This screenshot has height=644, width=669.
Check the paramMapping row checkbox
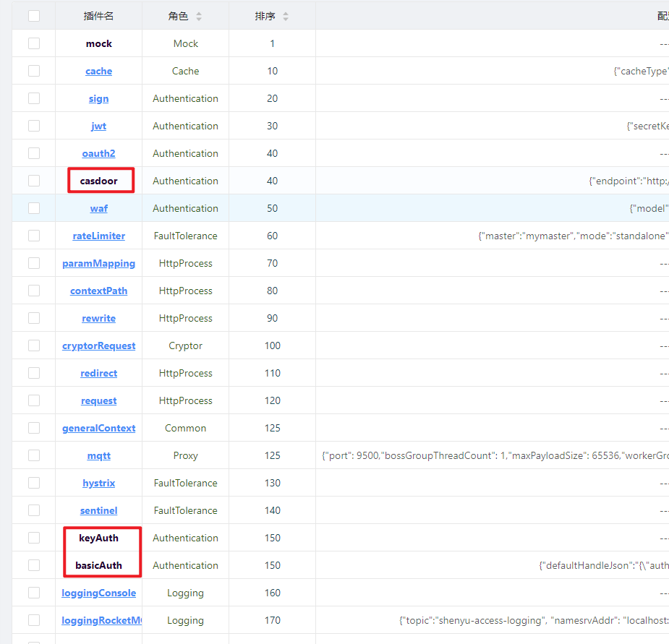pos(34,263)
